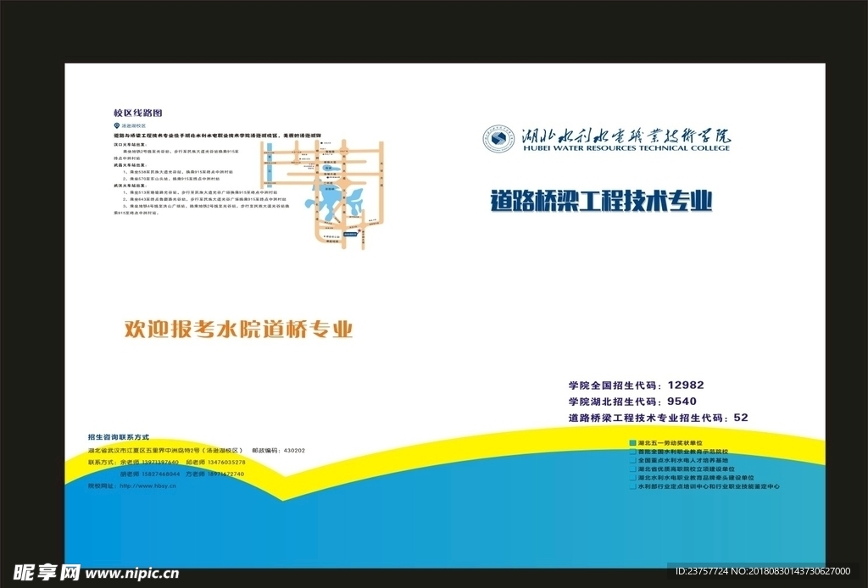Click the phone number 15827468044
This screenshot has height=588, width=868.
pyautogui.click(x=161, y=474)
